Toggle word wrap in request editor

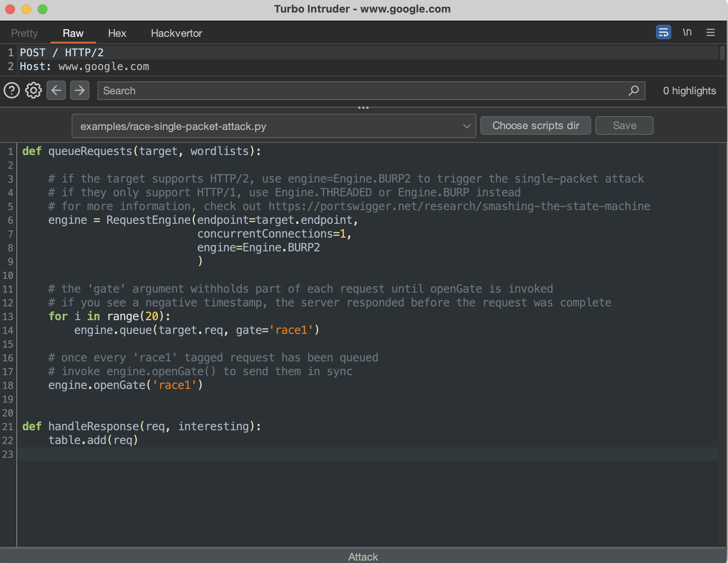click(x=663, y=32)
